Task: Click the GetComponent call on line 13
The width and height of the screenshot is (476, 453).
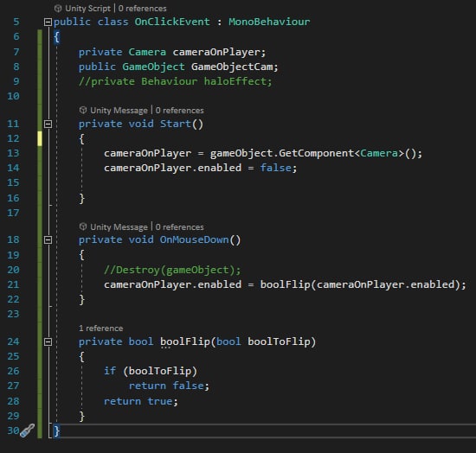Action: click(x=316, y=153)
